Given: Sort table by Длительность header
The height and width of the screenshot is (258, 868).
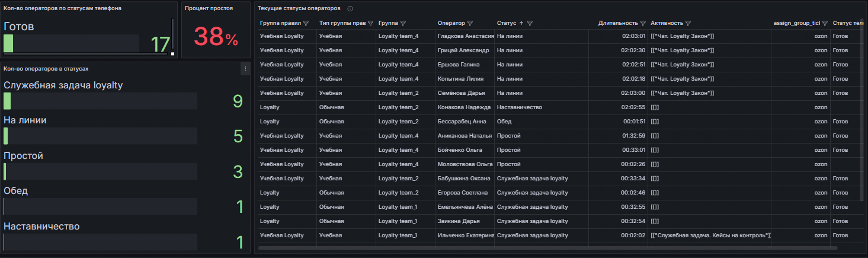Looking at the screenshot, I should tap(616, 23).
